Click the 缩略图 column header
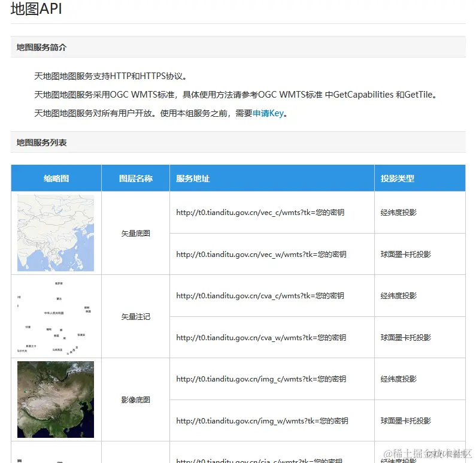This screenshot has height=463, width=476. click(x=56, y=178)
